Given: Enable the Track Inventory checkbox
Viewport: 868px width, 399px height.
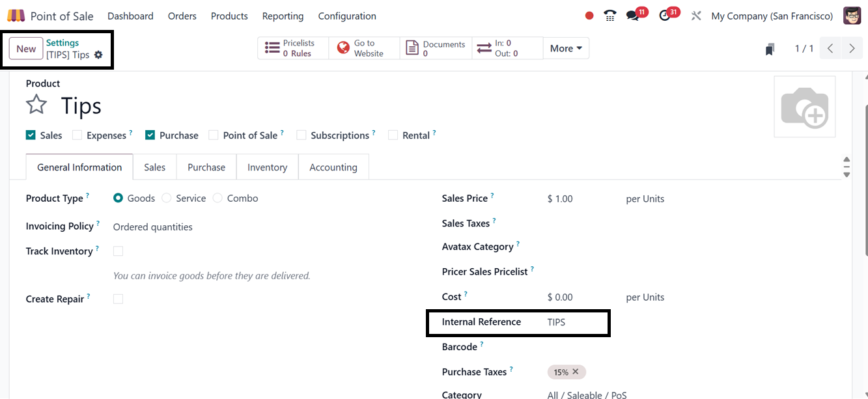Looking at the screenshot, I should coord(118,251).
